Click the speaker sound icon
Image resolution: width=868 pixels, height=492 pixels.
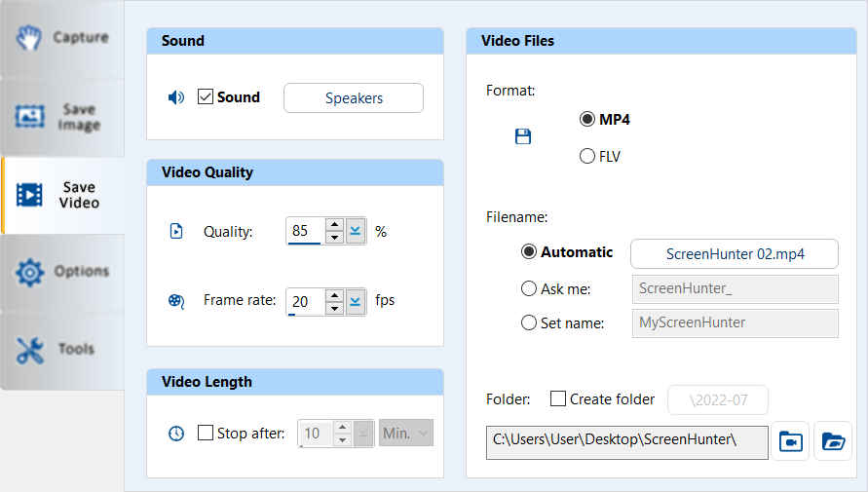[x=176, y=97]
